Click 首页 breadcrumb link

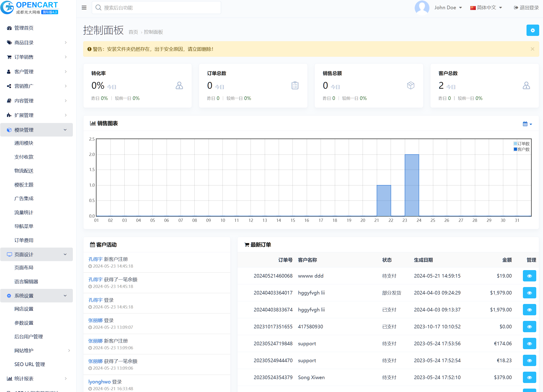pos(133,32)
